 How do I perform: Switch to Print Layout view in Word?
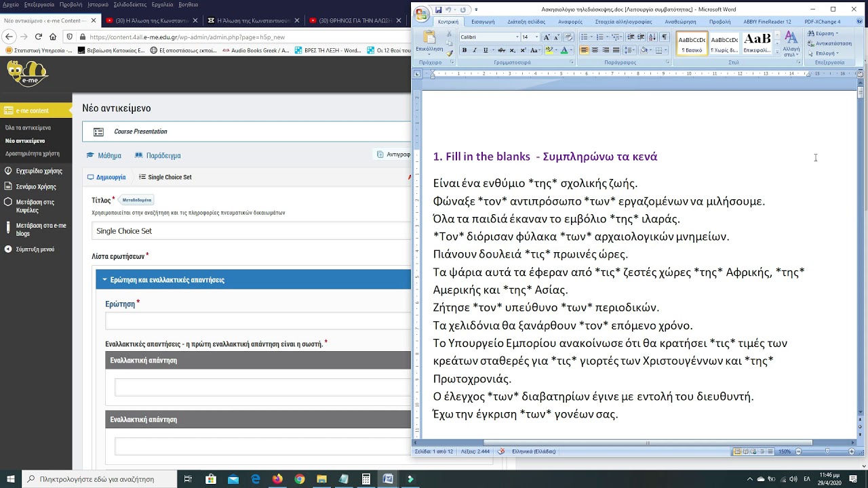point(738,451)
